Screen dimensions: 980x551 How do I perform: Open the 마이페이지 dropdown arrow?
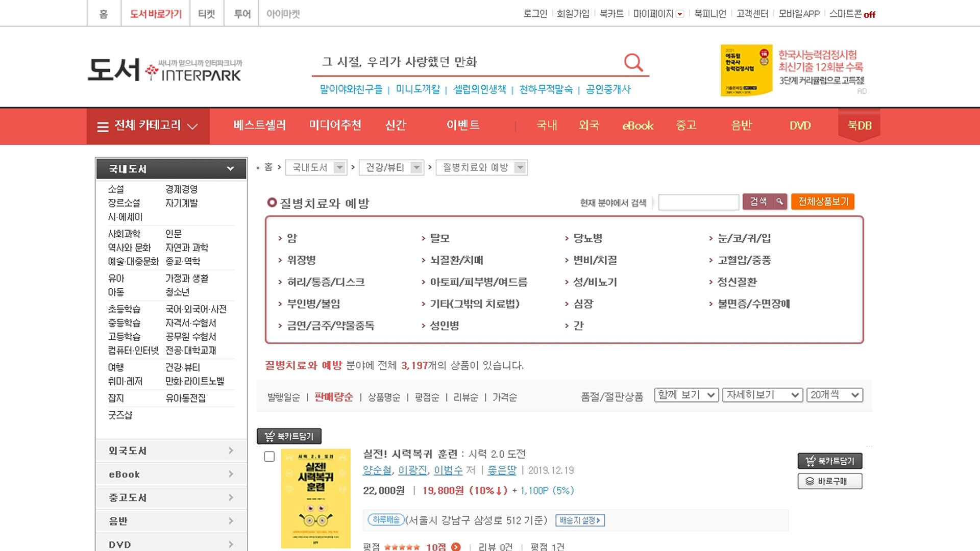(x=680, y=14)
